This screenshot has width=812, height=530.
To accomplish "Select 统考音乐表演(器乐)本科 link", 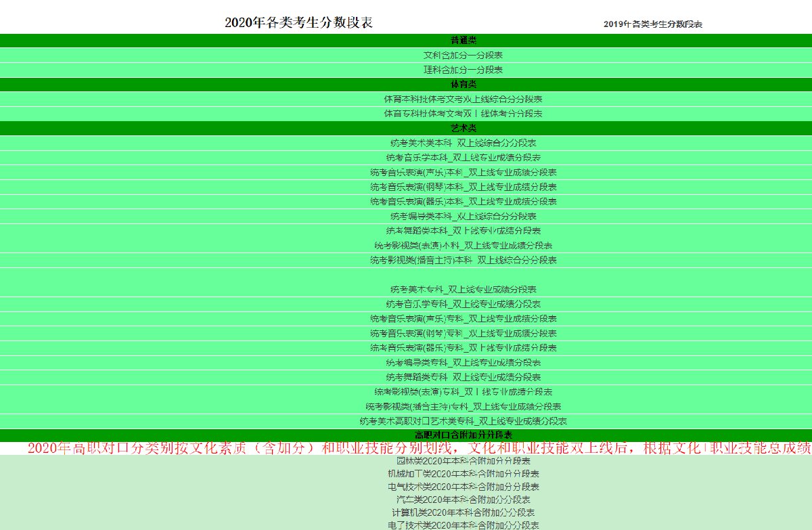I will (x=463, y=202).
